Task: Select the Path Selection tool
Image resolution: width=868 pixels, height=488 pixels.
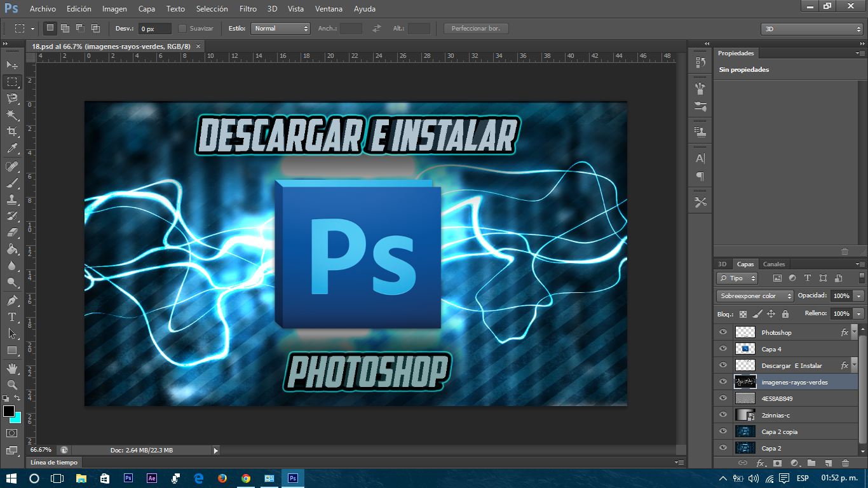Action: point(11,334)
